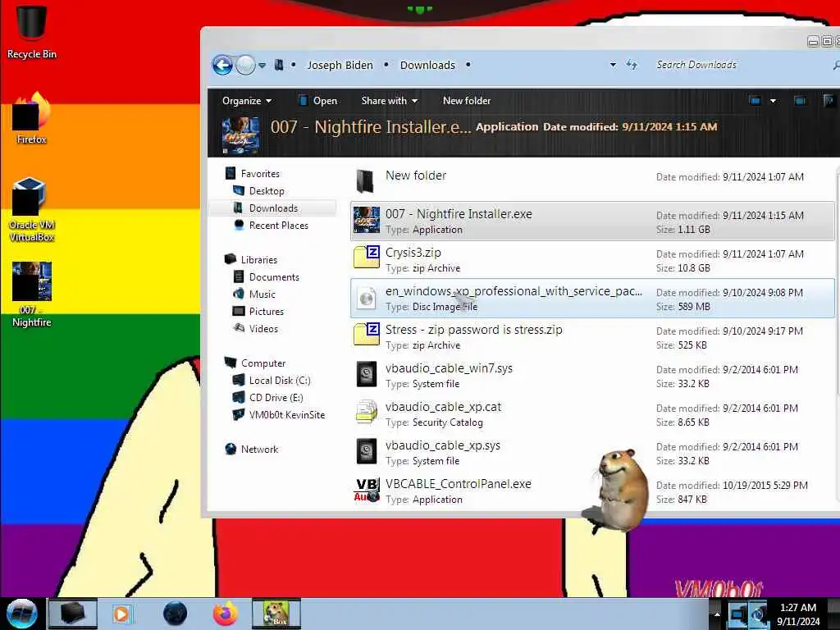Open Local Disk (C:)
Viewport: 840px width, 630px height.
[x=272, y=381]
